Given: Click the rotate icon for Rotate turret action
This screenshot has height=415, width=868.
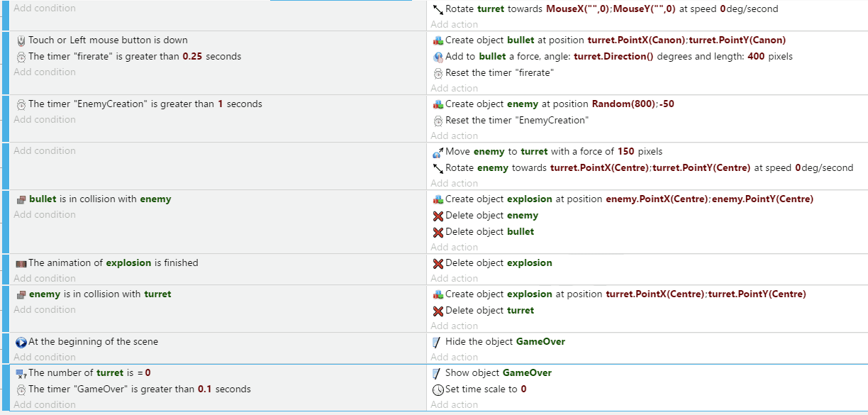Looking at the screenshot, I should 438,9.
